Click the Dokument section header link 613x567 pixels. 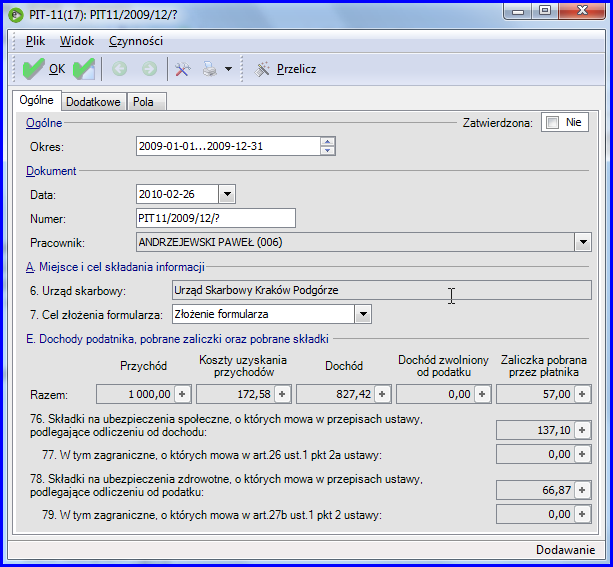(x=51, y=171)
